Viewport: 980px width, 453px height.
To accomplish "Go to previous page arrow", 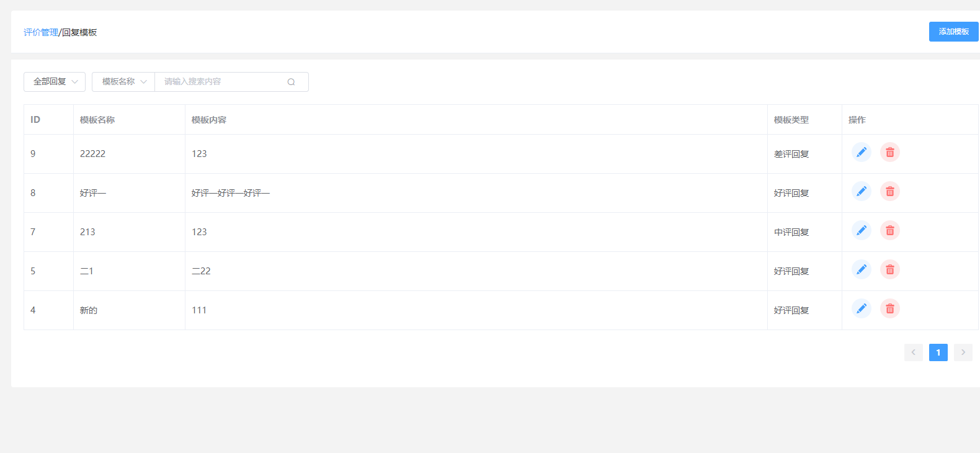I will tap(913, 352).
